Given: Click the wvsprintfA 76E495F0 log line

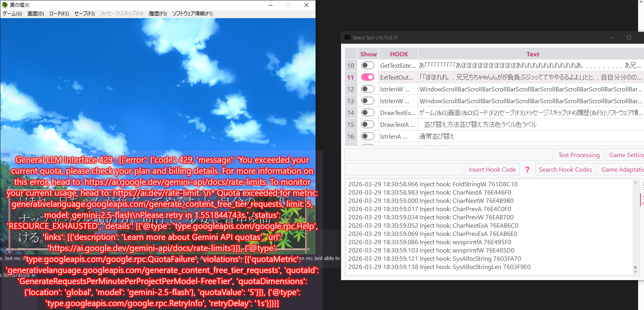Looking at the screenshot, I should 430,242.
